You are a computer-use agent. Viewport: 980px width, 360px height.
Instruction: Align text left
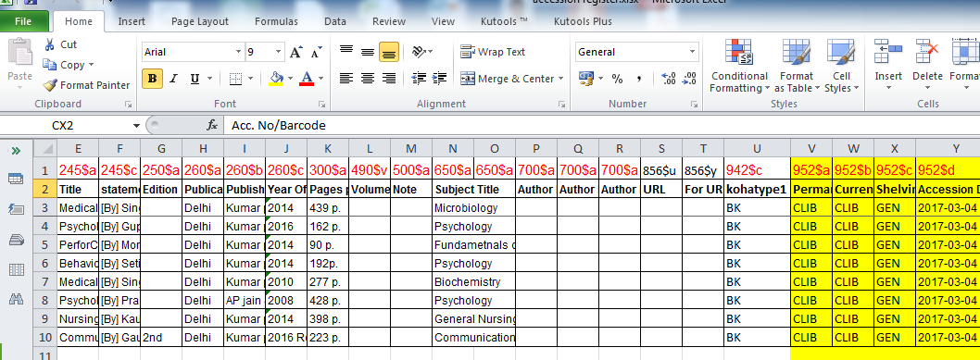click(346, 79)
